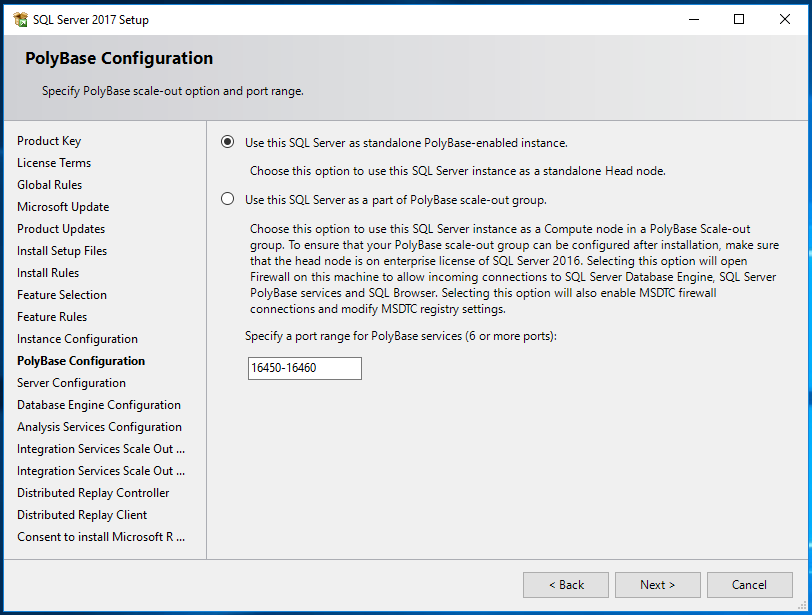Click Consent to install Microsoft R step

tap(100, 537)
